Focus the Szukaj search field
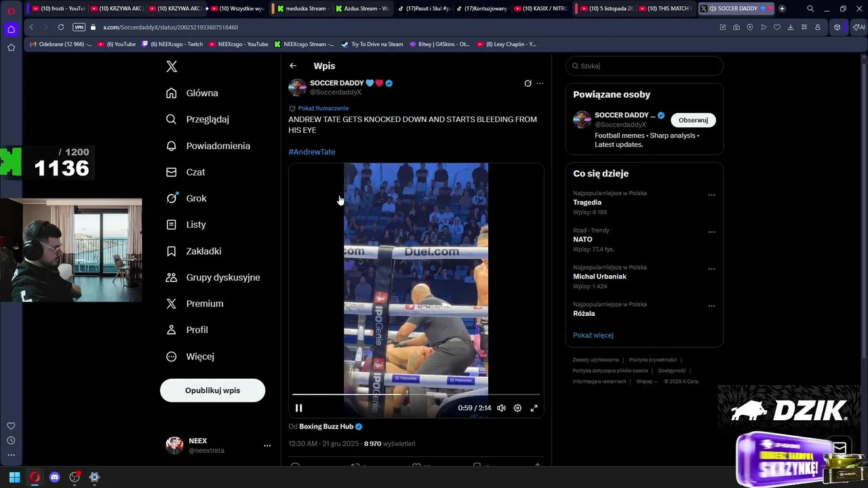The width and height of the screenshot is (868, 488). click(x=644, y=66)
